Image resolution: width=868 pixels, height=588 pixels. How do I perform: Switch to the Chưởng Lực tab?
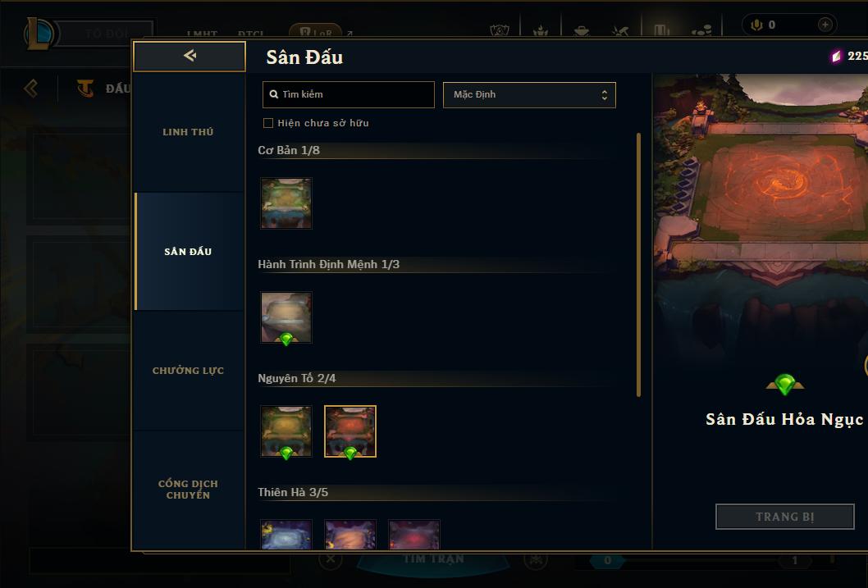[188, 371]
